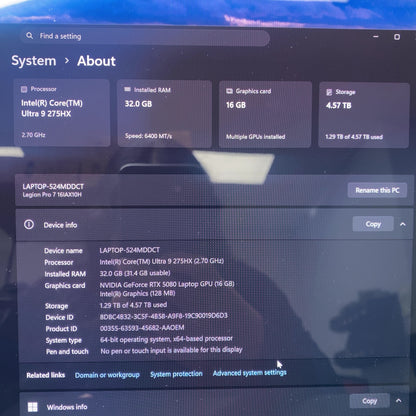Click the 64-bit operating system text
416x416 pixels.
coord(166,339)
